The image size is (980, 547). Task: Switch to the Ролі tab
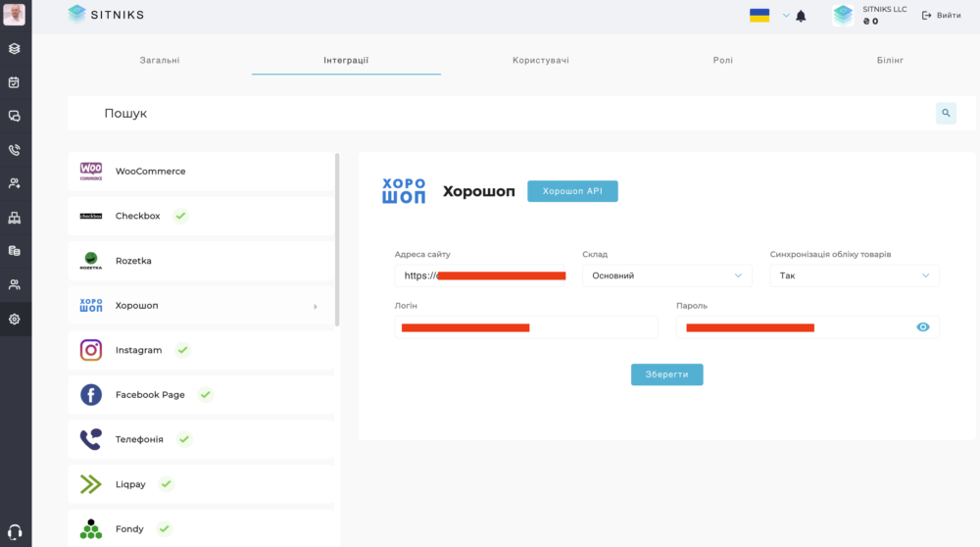coord(723,60)
